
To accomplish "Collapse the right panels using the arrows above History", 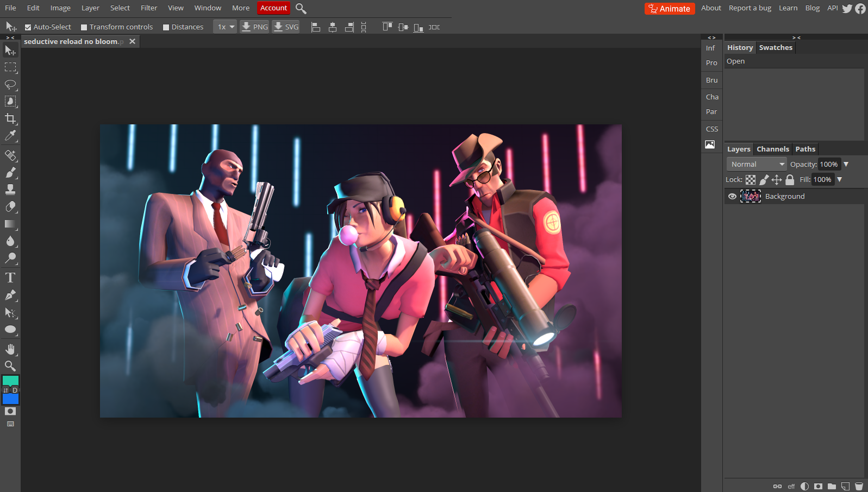I will (x=796, y=37).
